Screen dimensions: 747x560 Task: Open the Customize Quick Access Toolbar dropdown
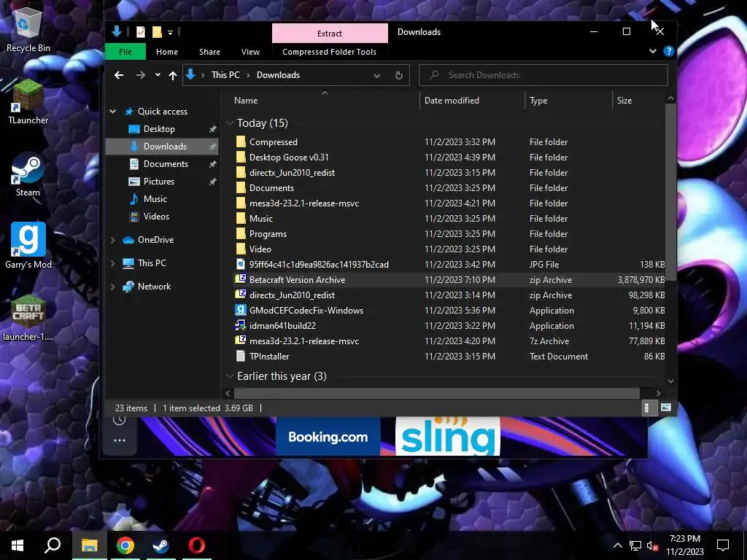pyautogui.click(x=170, y=32)
